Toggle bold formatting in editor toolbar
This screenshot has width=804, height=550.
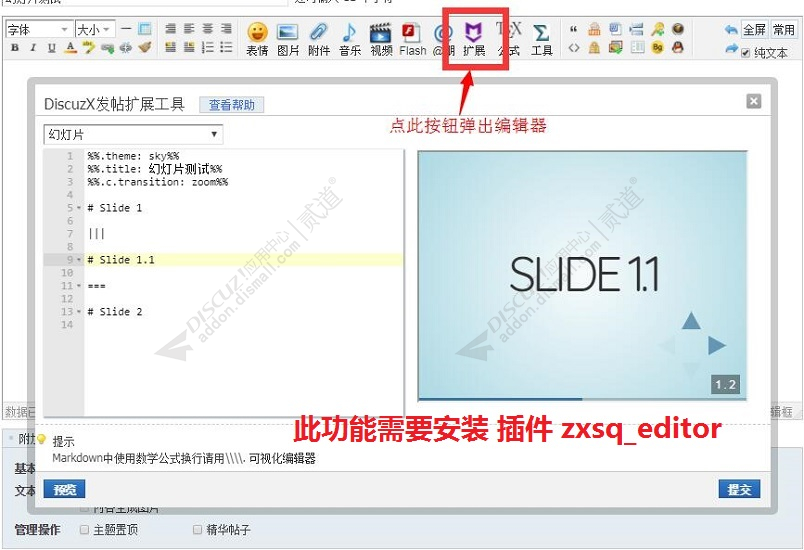click(15, 48)
